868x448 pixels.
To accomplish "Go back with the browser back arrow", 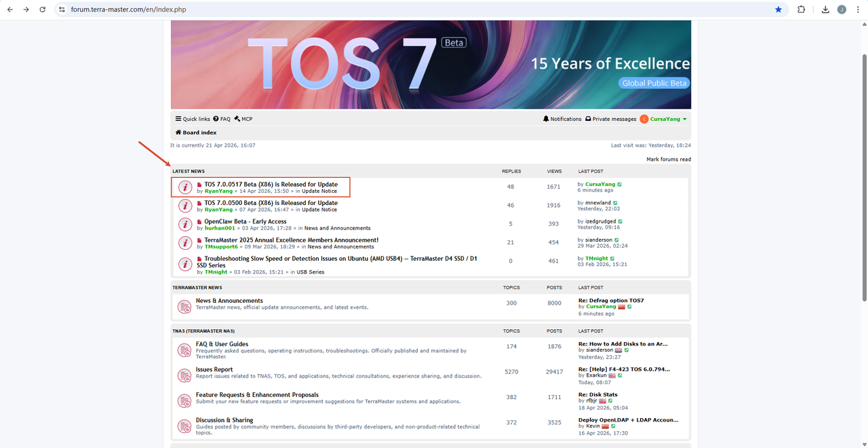I will 9,10.
